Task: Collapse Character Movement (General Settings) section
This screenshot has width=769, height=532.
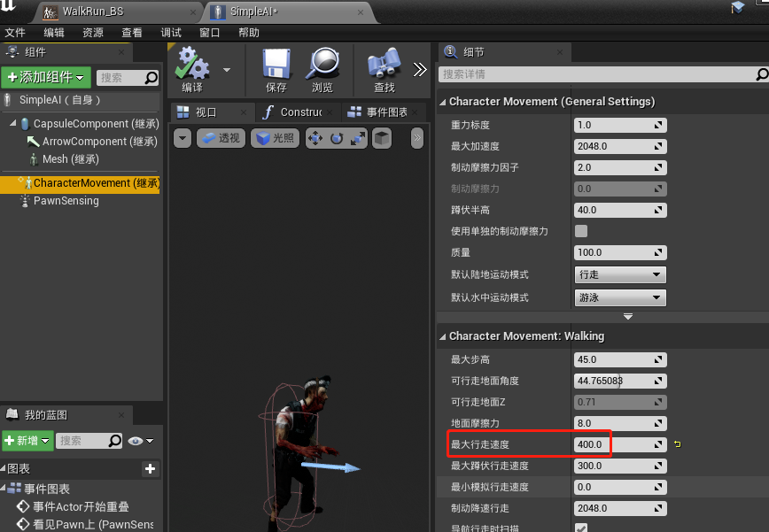Action: click(x=443, y=102)
